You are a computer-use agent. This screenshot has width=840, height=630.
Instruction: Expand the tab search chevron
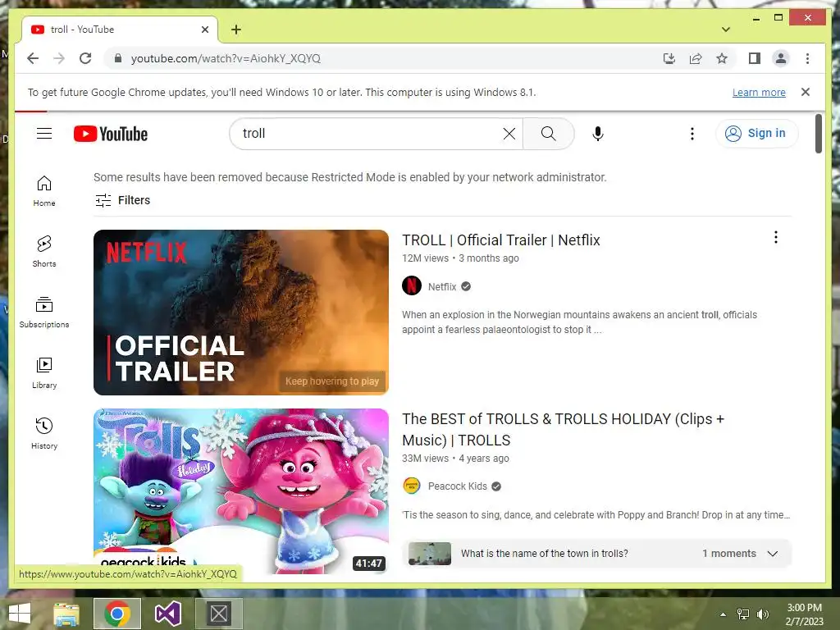click(x=725, y=30)
